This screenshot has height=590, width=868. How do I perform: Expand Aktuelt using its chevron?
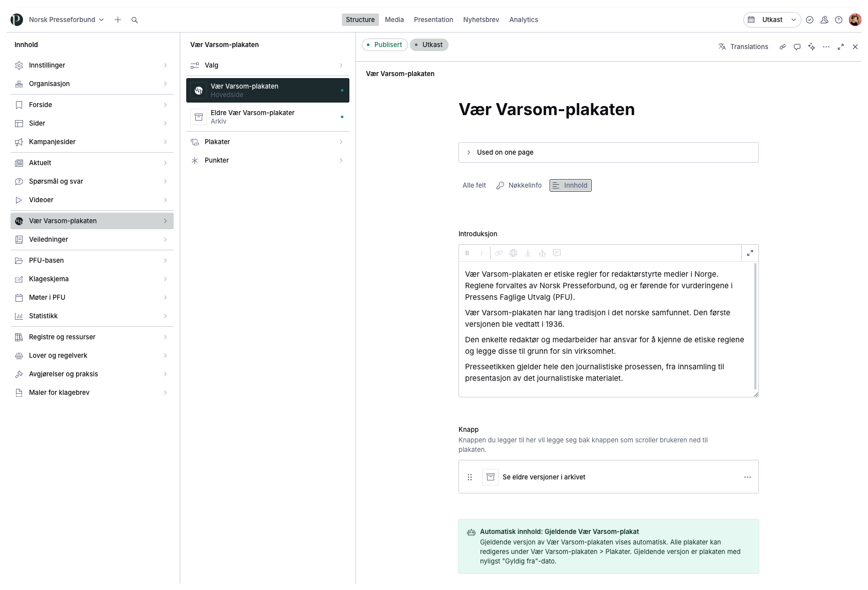point(165,163)
